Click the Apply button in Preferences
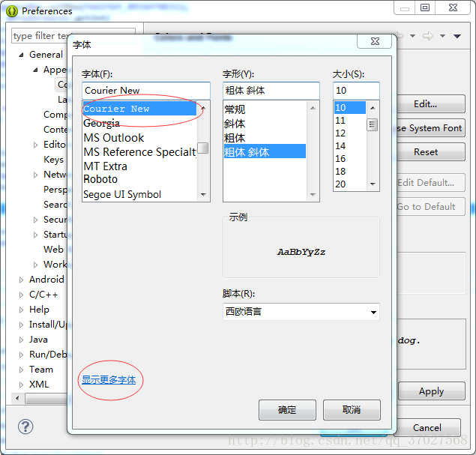This screenshot has height=455, width=476. (x=431, y=391)
